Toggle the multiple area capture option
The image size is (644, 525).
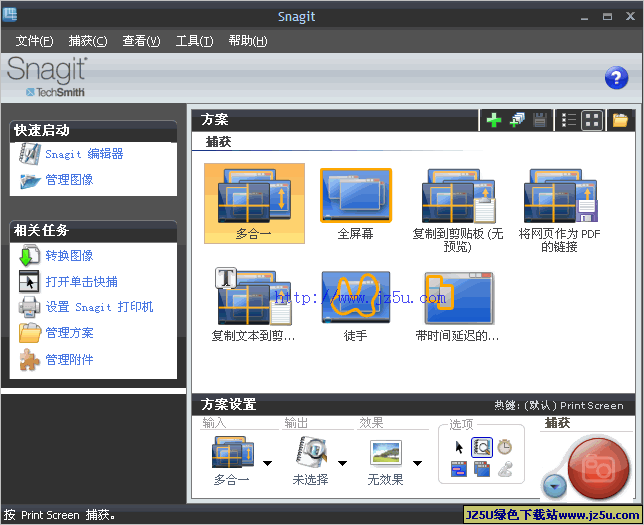point(482,469)
